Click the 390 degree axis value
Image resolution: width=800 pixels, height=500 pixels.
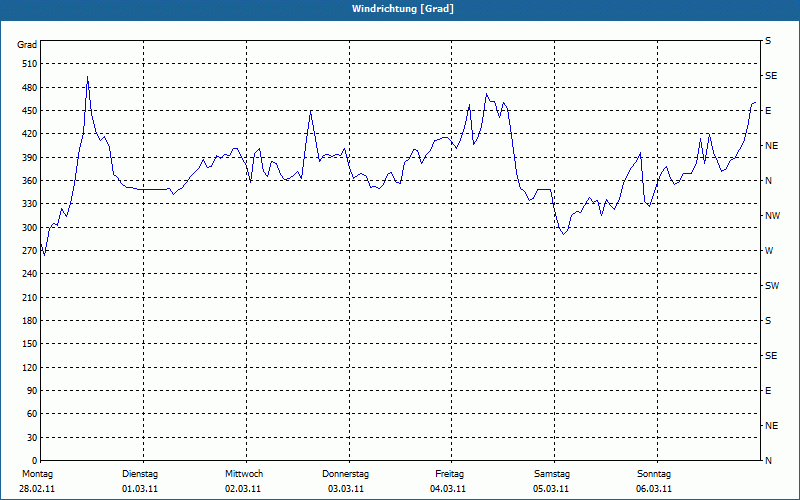[30, 158]
